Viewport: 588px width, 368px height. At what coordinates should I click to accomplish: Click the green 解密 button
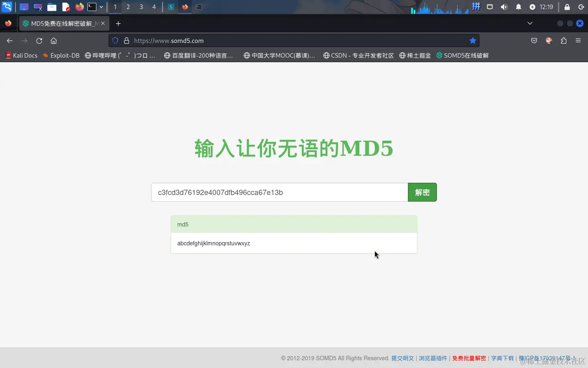click(x=422, y=192)
